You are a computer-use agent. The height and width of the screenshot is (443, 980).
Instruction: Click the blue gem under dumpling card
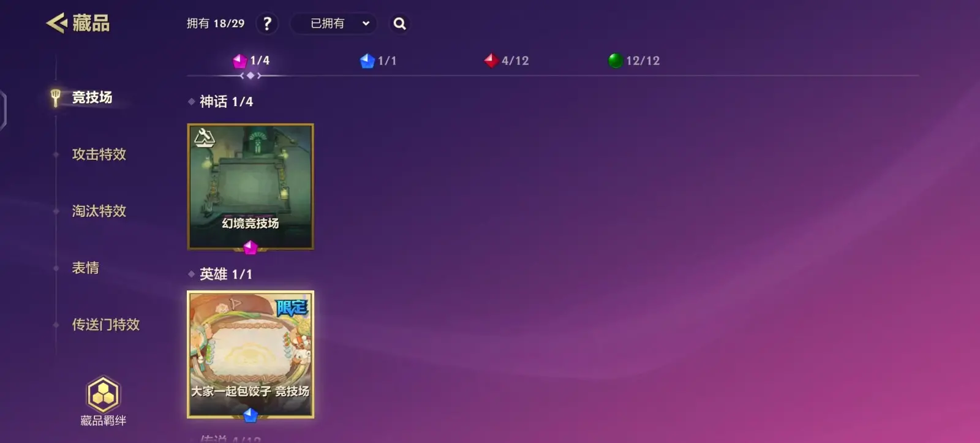pyautogui.click(x=251, y=415)
